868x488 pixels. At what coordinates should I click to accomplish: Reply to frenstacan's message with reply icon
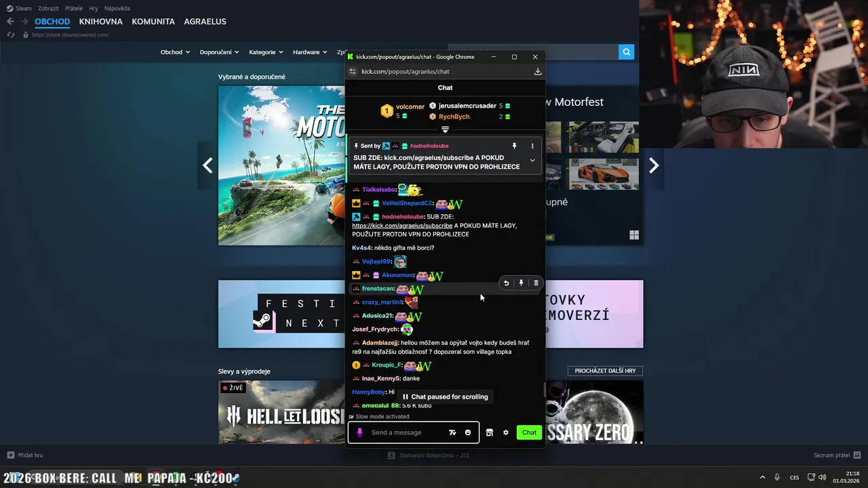tap(506, 283)
